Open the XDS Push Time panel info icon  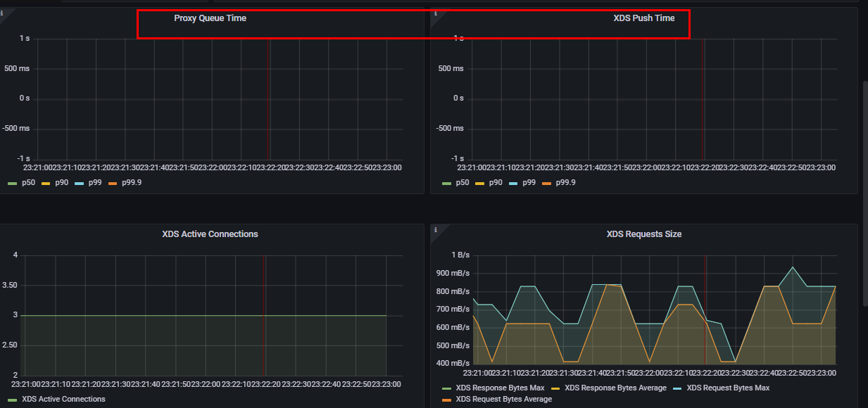(436, 13)
